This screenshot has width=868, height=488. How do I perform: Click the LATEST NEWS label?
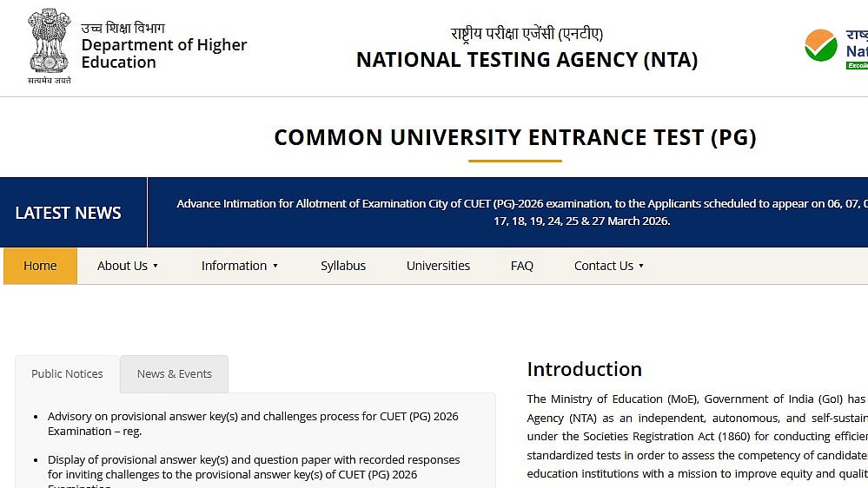click(x=68, y=213)
